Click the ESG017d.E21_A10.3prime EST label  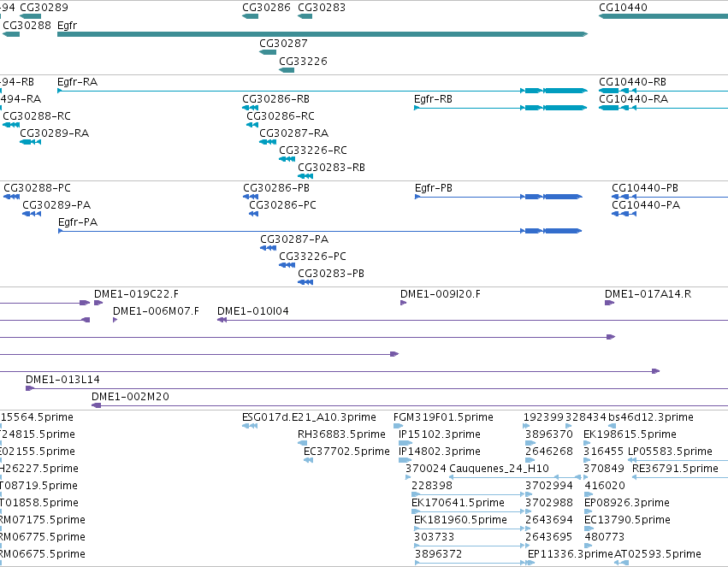point(309,417)
